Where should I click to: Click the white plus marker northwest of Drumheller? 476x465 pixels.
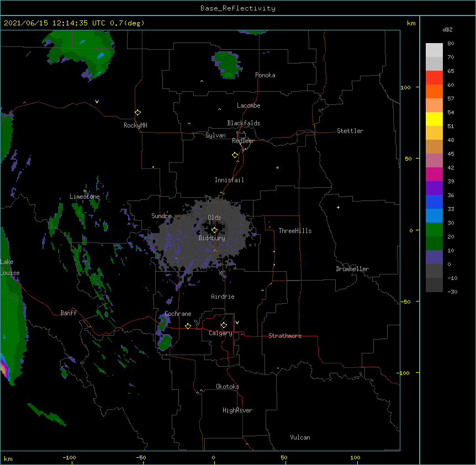click(x=338, y=207)
